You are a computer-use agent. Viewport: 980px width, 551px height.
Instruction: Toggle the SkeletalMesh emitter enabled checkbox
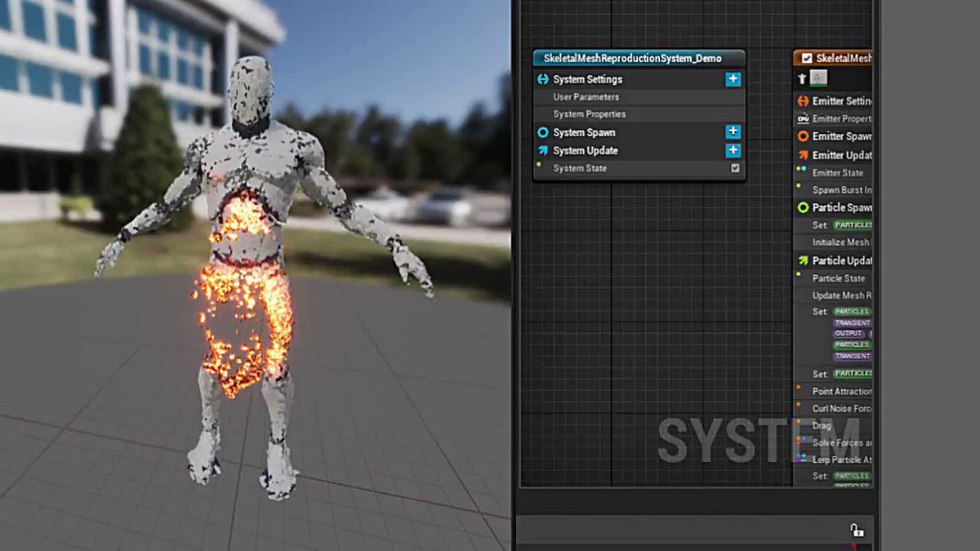coord(806,56)
